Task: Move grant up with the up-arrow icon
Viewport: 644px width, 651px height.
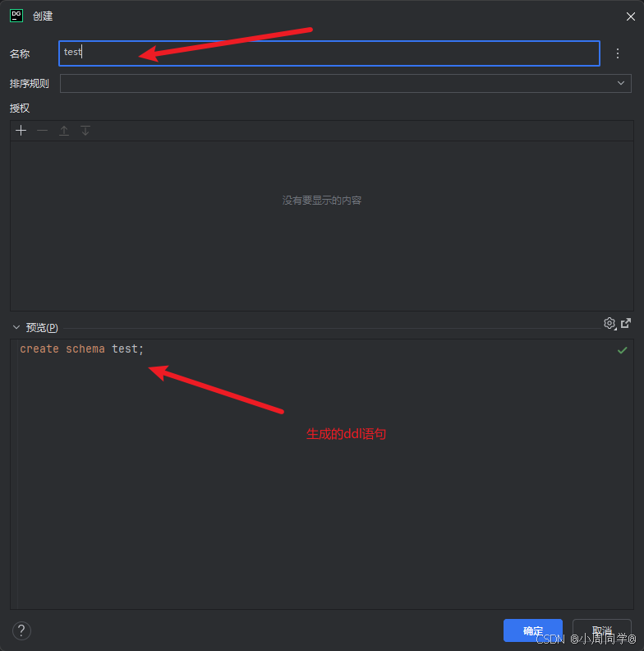Action: coord(64,131)
